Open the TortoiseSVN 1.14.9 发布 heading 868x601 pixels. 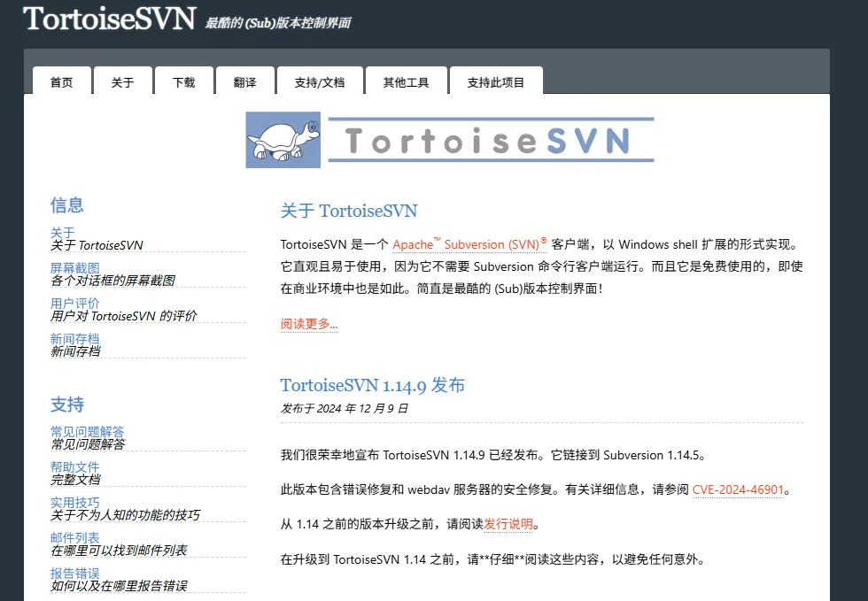coord(372,385)
